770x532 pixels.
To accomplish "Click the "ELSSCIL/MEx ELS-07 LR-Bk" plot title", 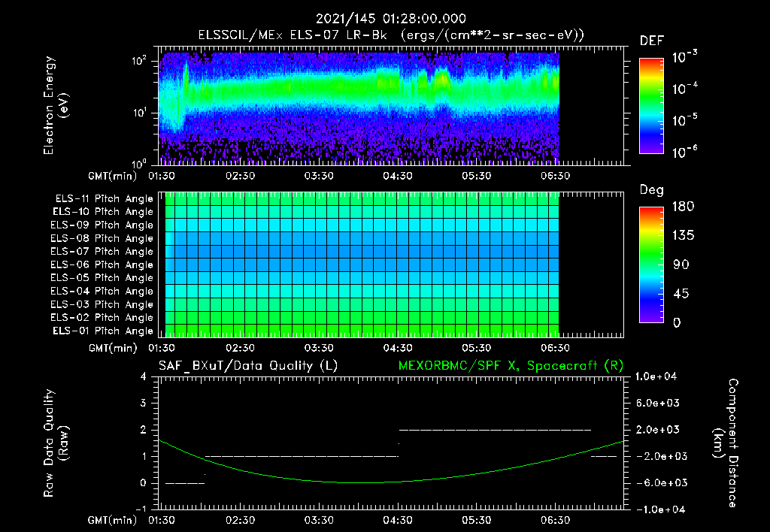I will (293, 35).
